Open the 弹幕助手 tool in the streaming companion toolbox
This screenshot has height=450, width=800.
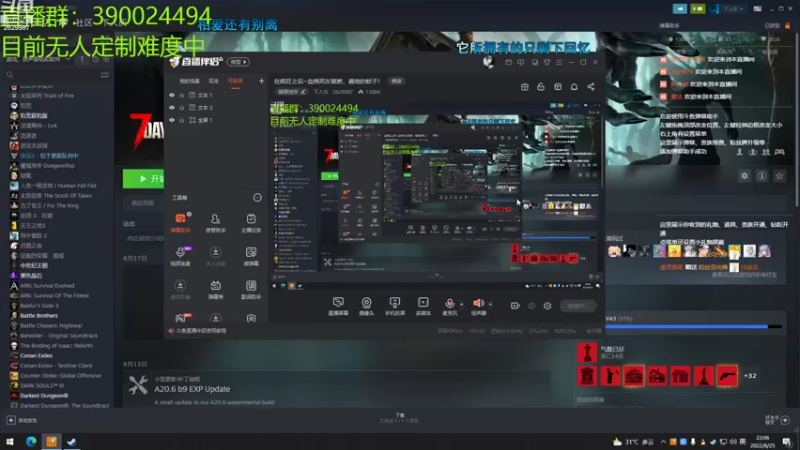180,223
